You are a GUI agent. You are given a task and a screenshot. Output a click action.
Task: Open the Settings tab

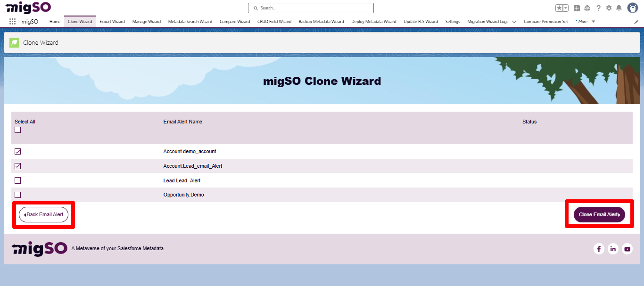tap(453, 22)
